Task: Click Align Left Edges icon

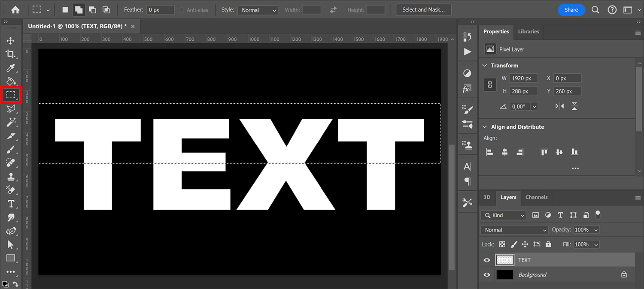Action: pyautogui.click(x=489, y=152)
